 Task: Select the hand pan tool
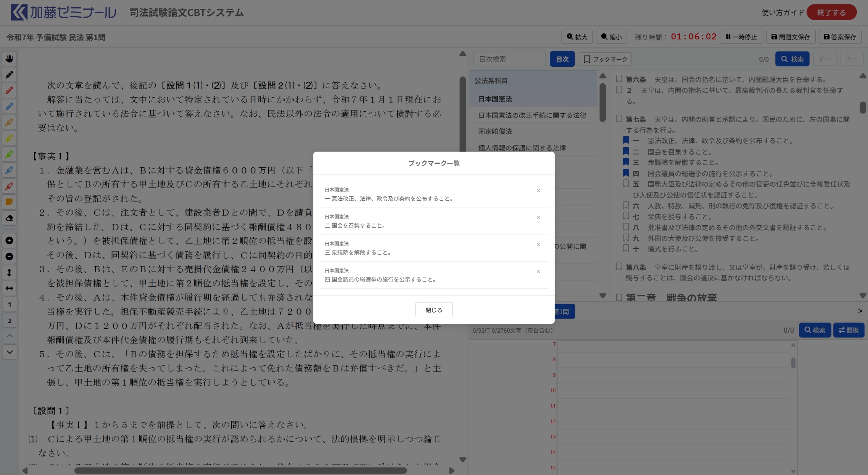pyautogui.click(x=9, y=59)
